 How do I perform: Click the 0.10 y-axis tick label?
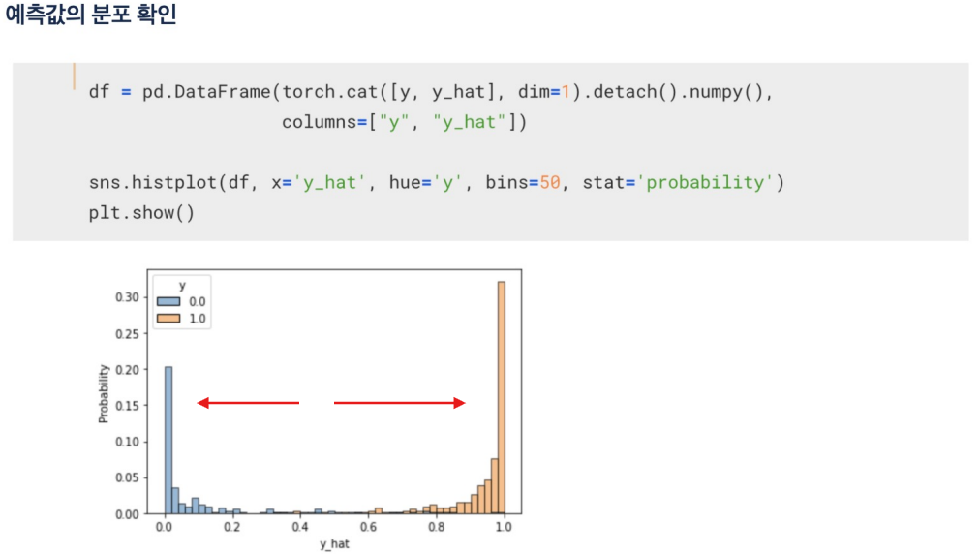(x=127, y=442)
